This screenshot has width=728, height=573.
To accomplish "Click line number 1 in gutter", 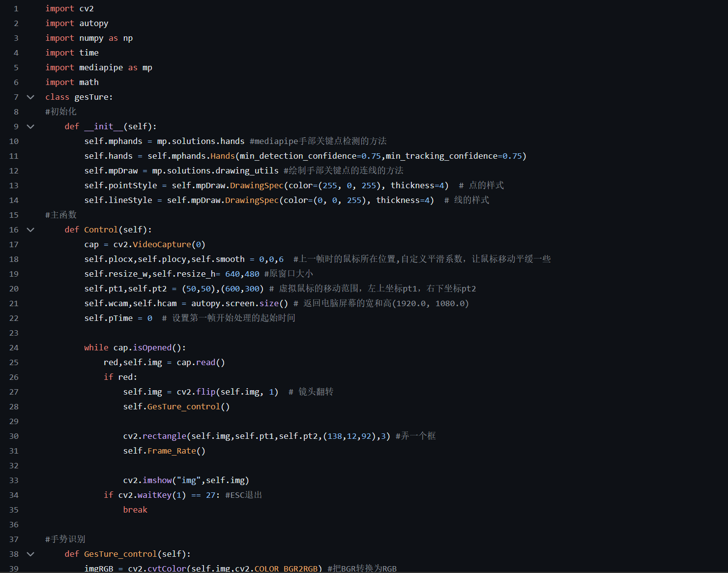I will pyautogui.click(x=16, y=8).
